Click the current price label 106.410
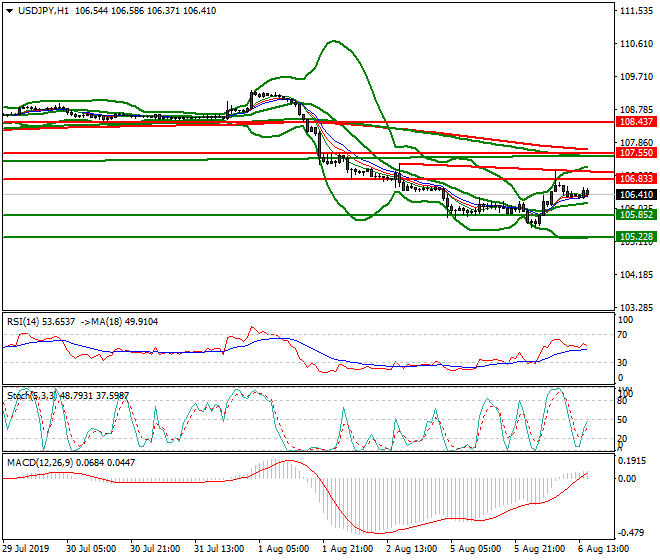This screenshot has width=660, height=560. [x=636, y=195]
